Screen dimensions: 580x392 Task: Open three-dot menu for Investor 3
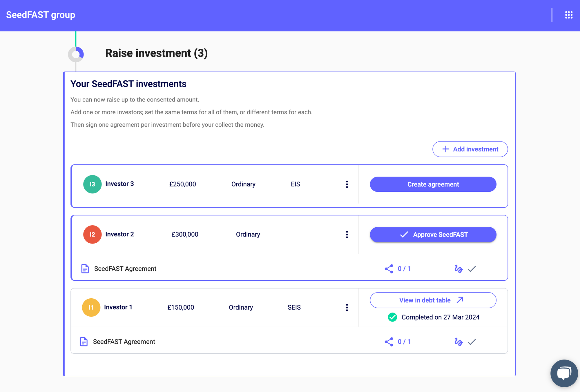click(x=347, y=184)
